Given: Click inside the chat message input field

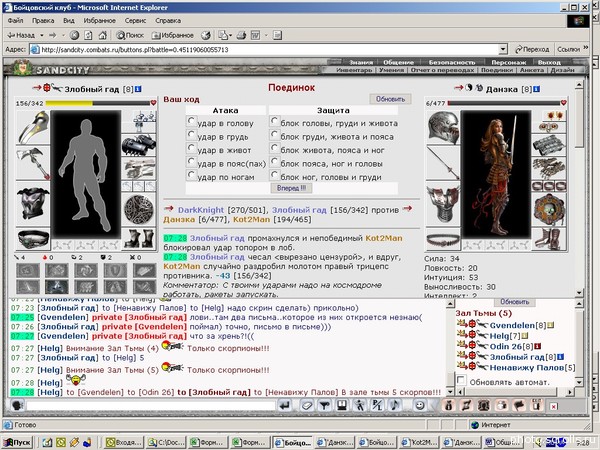Looking at the screenshot, I should [x=151, y=405].
